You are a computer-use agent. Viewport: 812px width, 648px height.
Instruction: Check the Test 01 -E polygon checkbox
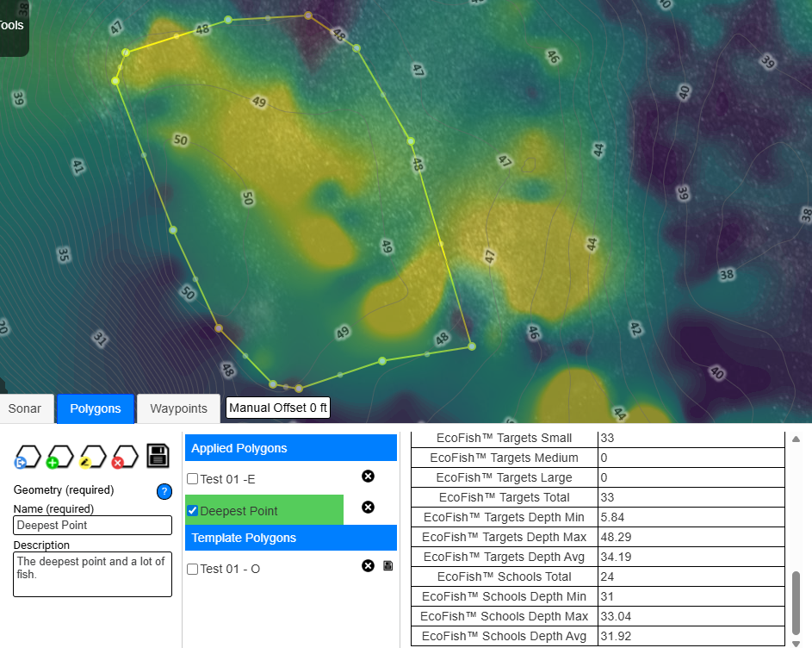[193, 479]
